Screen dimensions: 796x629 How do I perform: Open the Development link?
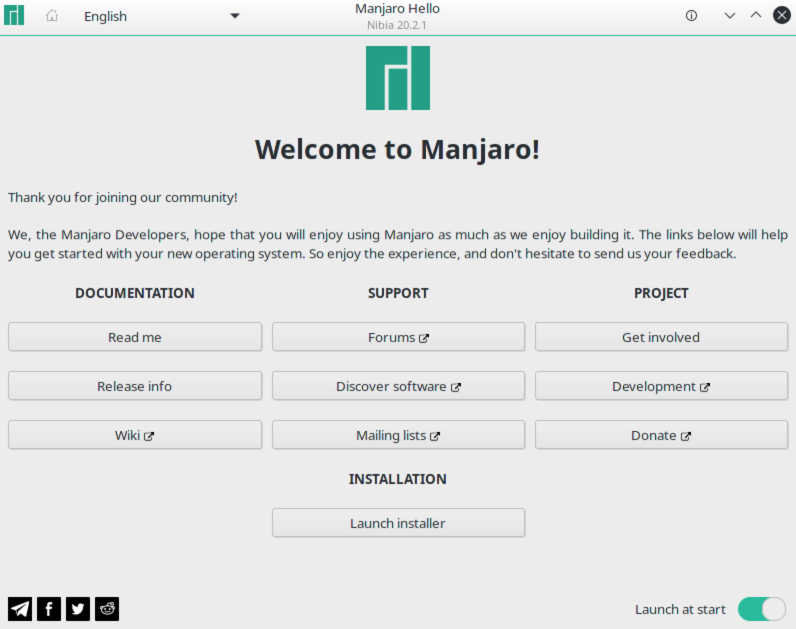661,386
